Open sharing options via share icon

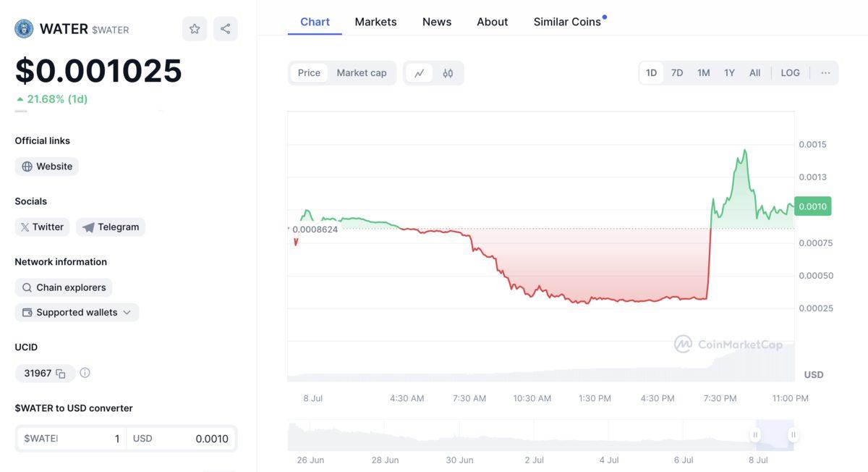[x=225, y=28]
